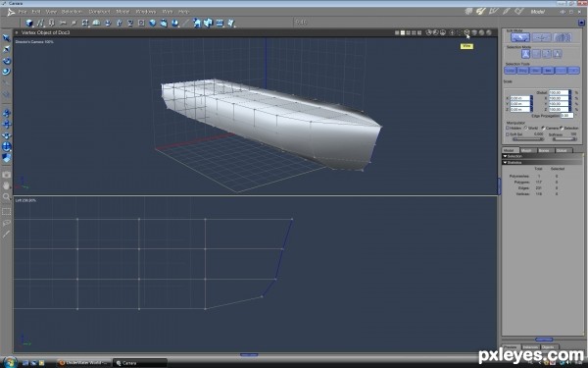Switch to the Morph tab
Screen dimensions: 588x368
(x=527, y=150)
